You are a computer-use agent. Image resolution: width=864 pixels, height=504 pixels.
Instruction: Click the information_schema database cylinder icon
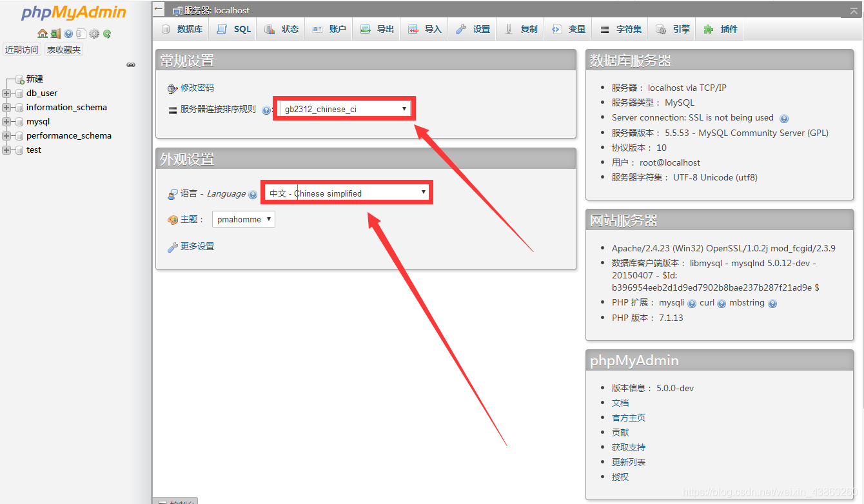pyautogui.click(x=20, y=108)
